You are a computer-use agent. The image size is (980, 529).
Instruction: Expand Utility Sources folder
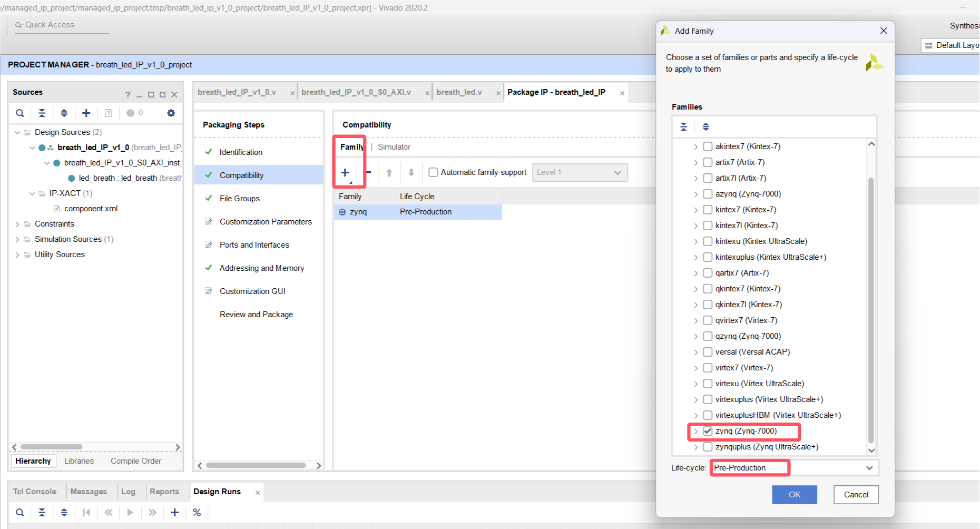pos(17,254)
